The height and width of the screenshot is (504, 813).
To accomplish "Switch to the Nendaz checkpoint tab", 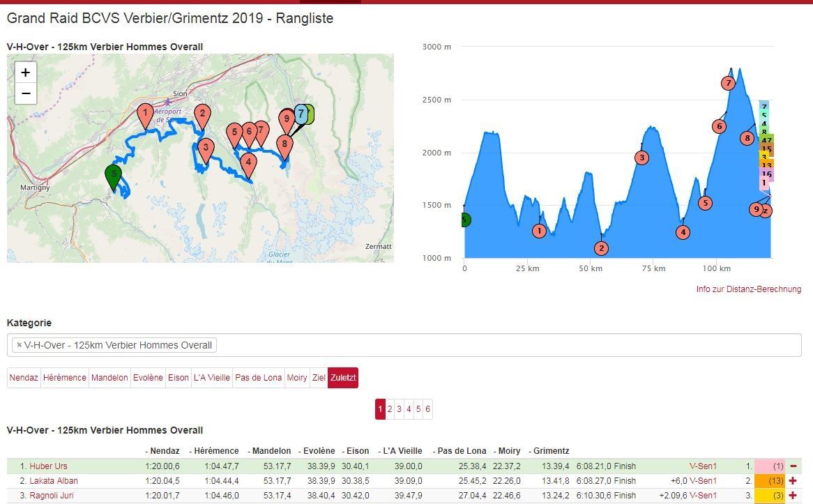I will coord(24,378).
